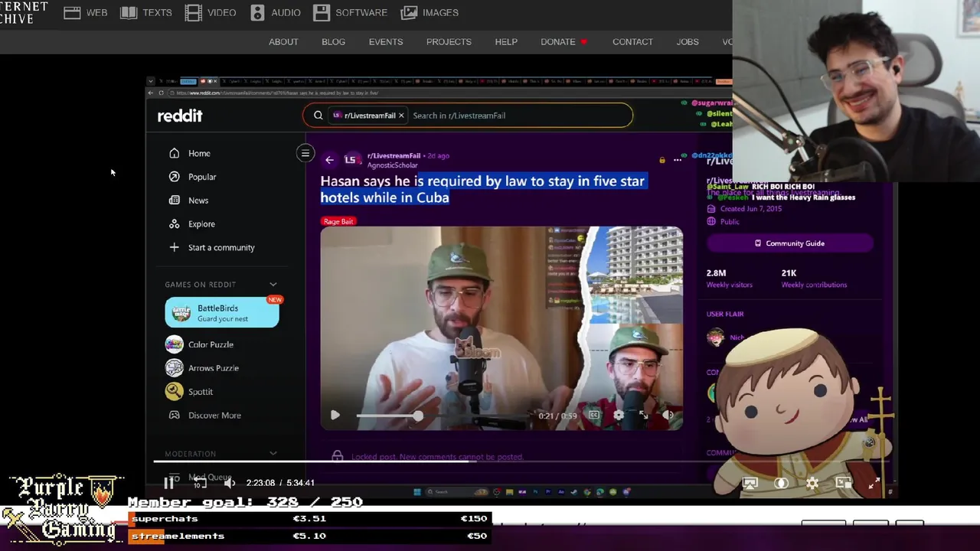The height and width of the screenshot is (551, 980).
Task: Remove the r/LivestreamFail search filter chip
Action: tap(400, 116)
